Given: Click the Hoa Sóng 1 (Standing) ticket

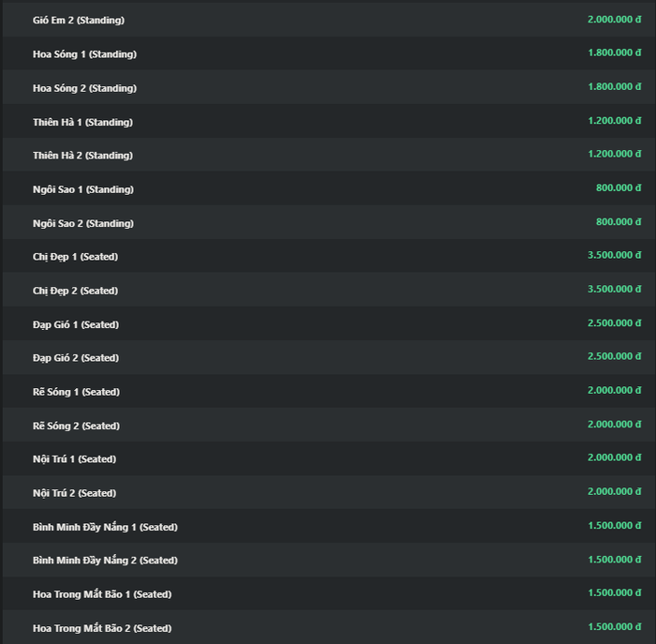Looking at the screenshot, I should click(84, 53).
